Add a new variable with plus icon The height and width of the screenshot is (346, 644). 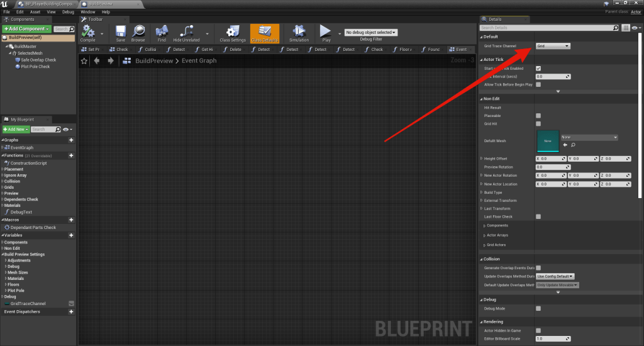pyautogui.click(x=71, y=235)
